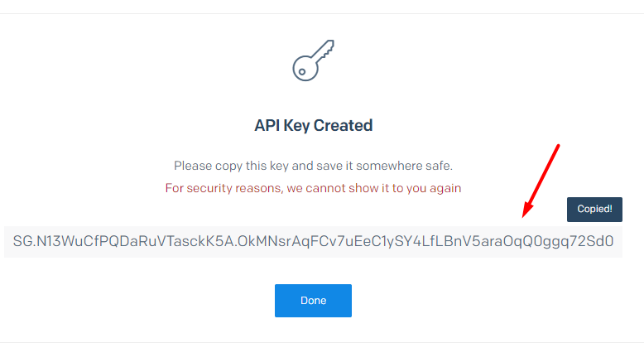Click the red arrow annotation's head

point(525,215)
